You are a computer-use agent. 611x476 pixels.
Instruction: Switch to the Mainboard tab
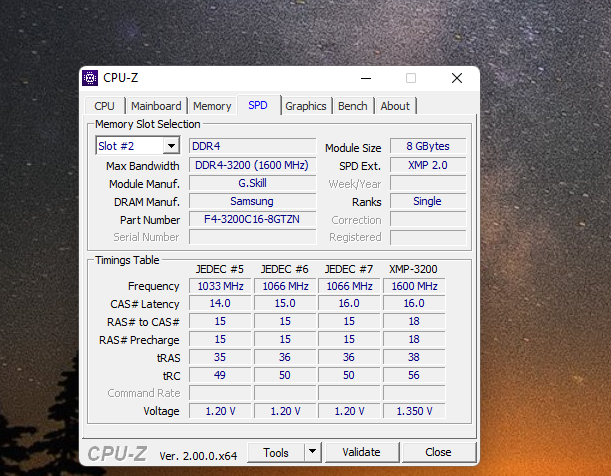tap(156, 106)
